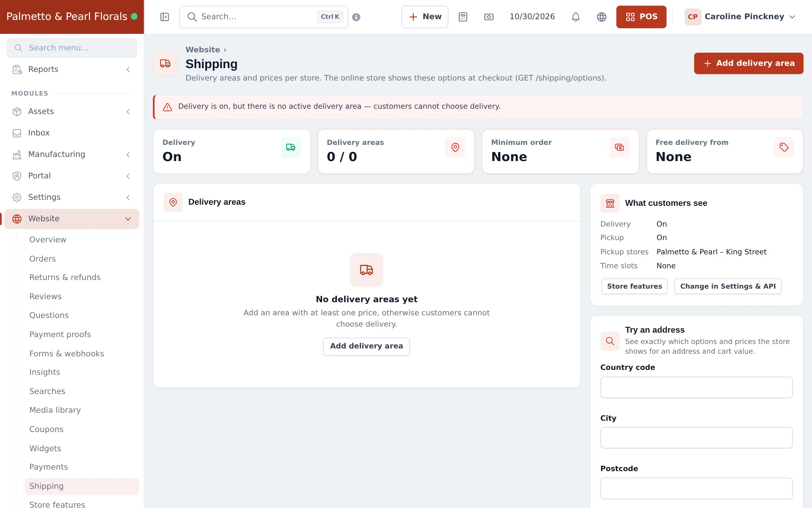Focus the Postcode input
The image size is (812, 508).
tap(696, 488)
